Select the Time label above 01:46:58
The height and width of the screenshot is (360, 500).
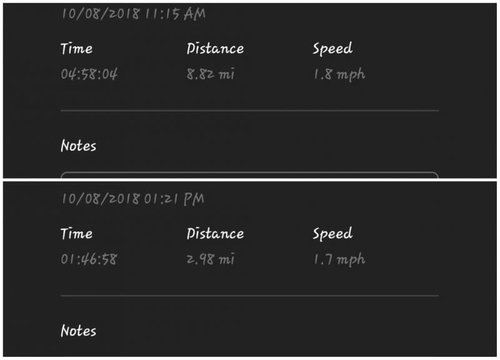(77, 234)
